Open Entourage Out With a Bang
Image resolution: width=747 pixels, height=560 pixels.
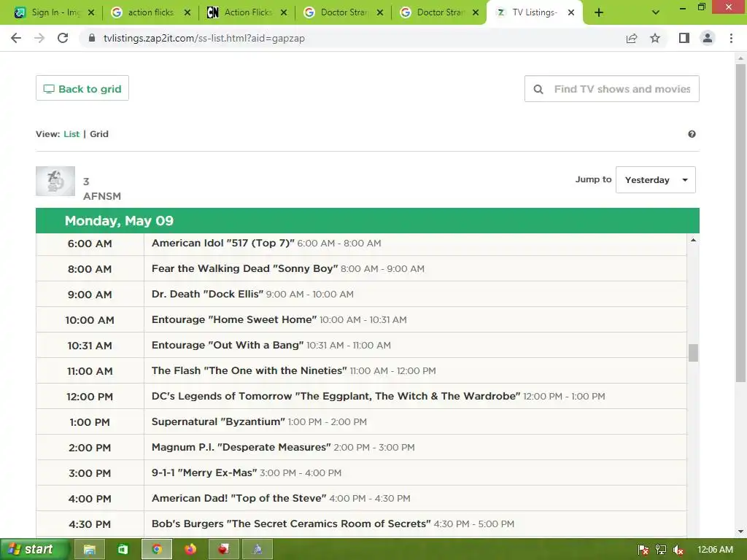(228, 345)
